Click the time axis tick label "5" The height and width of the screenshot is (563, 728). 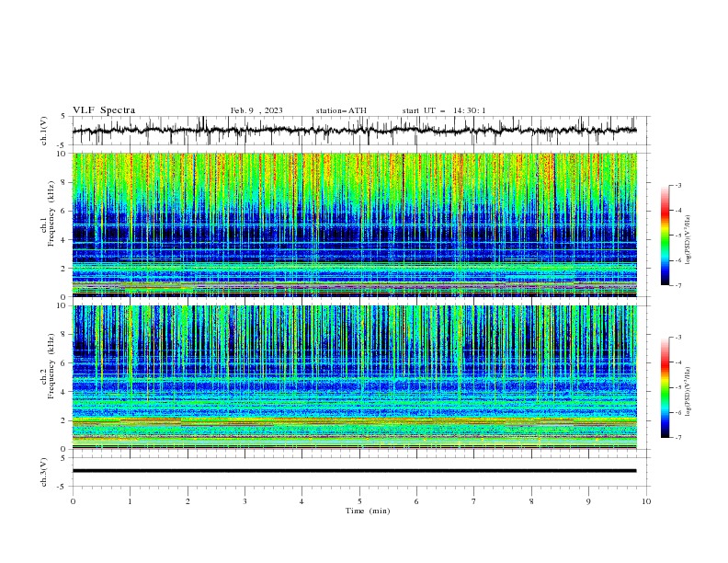[x=359, y=501]
